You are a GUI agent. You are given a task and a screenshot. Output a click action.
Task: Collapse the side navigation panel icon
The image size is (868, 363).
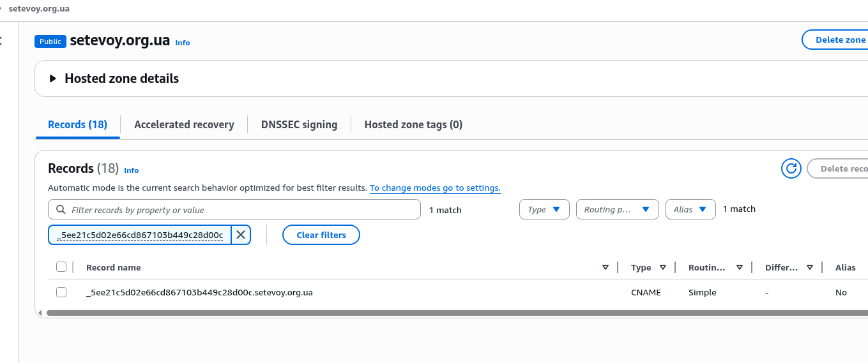coord(1,41)
